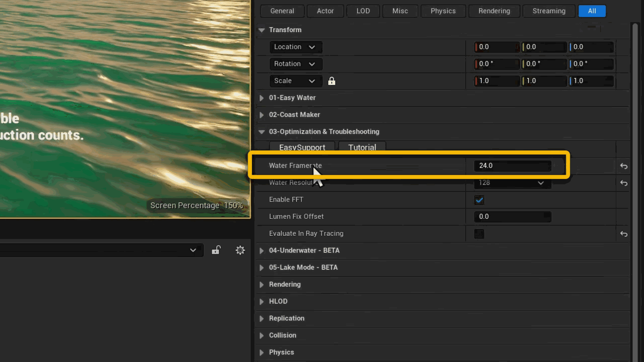Viewport: 644px width, 362px height.
Task: Open the settings gear below viewport
Action: [240, 250]
